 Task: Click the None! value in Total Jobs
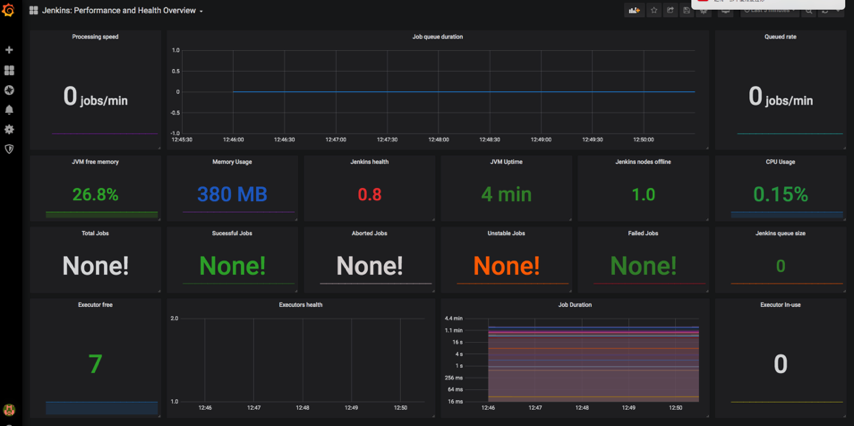click(x=95, y=266)
